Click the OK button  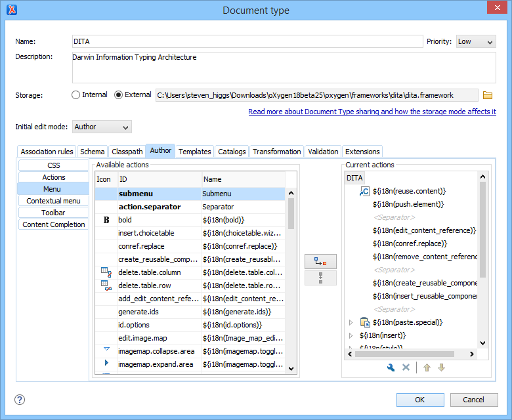click(x=420, y=400)
